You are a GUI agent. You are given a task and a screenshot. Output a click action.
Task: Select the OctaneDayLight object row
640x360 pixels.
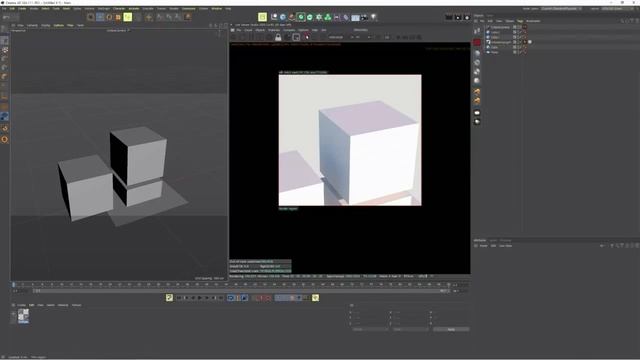(x=500, y=42)
